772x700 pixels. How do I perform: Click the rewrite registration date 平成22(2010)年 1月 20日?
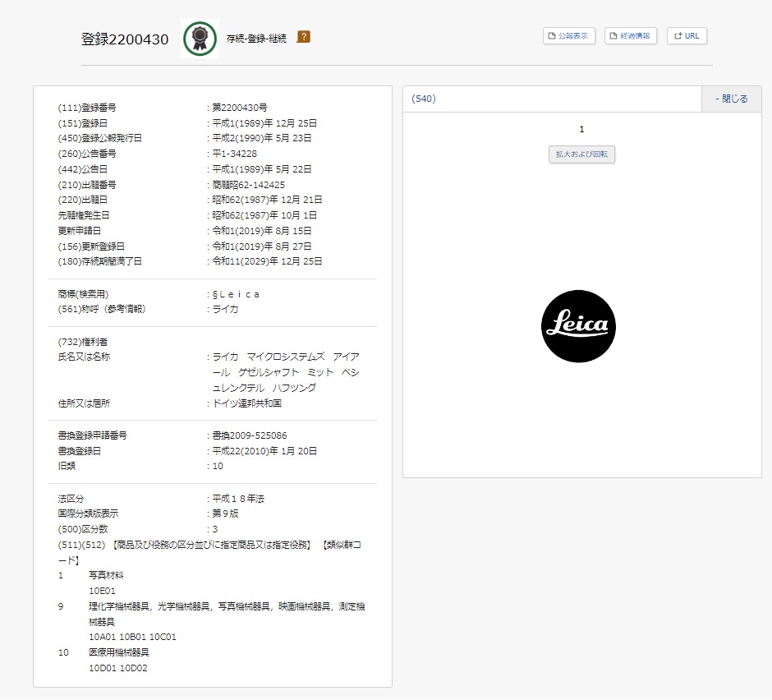point(264,451)
